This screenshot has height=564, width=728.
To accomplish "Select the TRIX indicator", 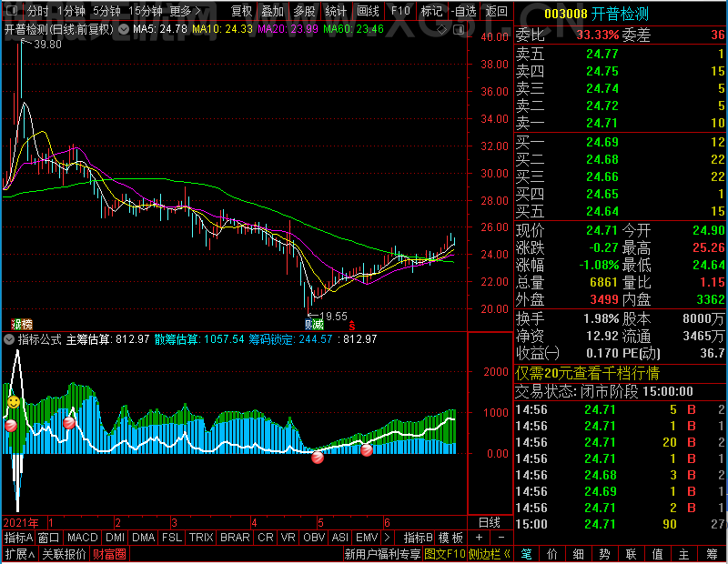I will click(201, 538).
